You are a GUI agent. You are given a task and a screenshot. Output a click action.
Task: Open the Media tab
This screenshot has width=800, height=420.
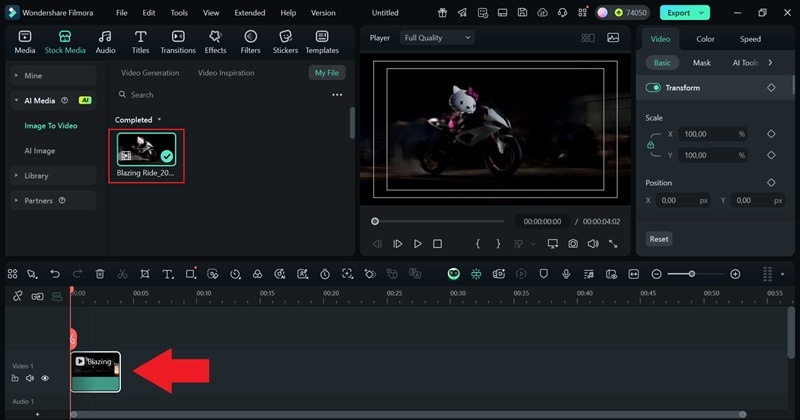pos(24,42)
